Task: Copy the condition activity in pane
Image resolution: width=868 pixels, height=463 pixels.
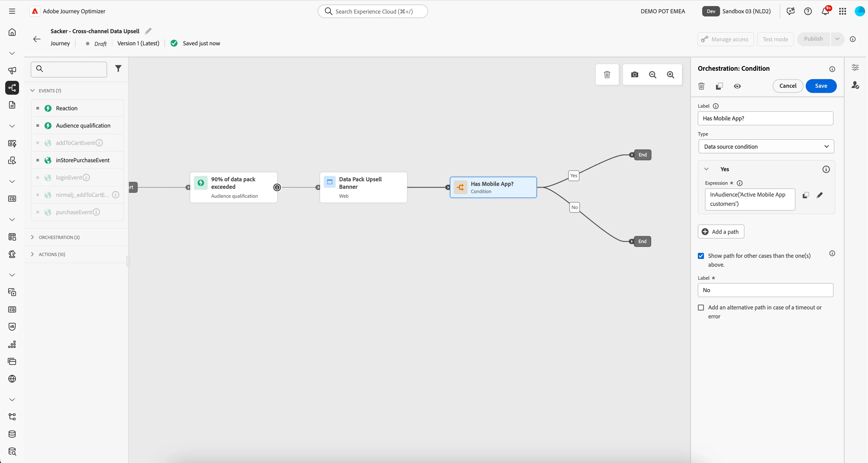Action: (719, 86)
